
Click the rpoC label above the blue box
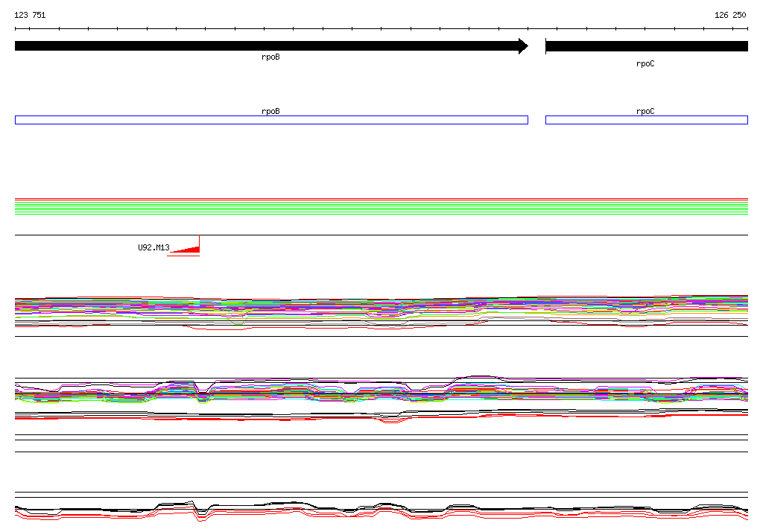[x=645, y=111]
